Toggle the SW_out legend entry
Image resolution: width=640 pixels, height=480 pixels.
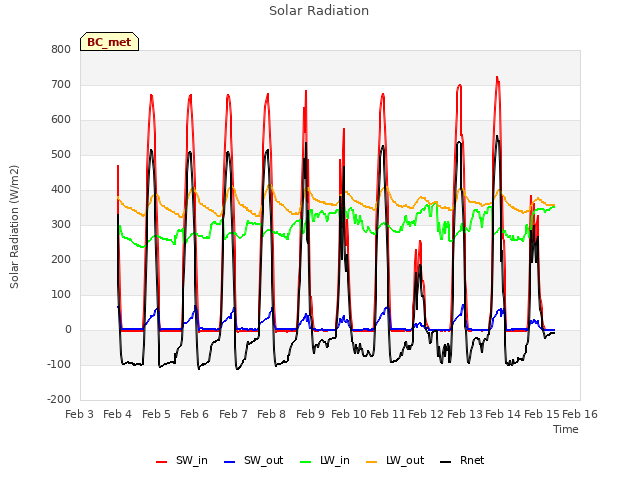tap(253, 461)
